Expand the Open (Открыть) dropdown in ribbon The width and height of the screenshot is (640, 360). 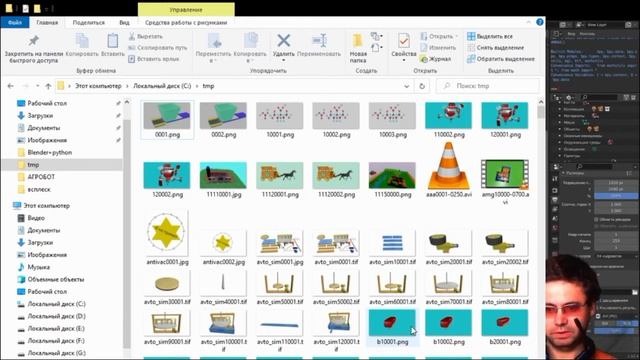[x=457, y=36]
